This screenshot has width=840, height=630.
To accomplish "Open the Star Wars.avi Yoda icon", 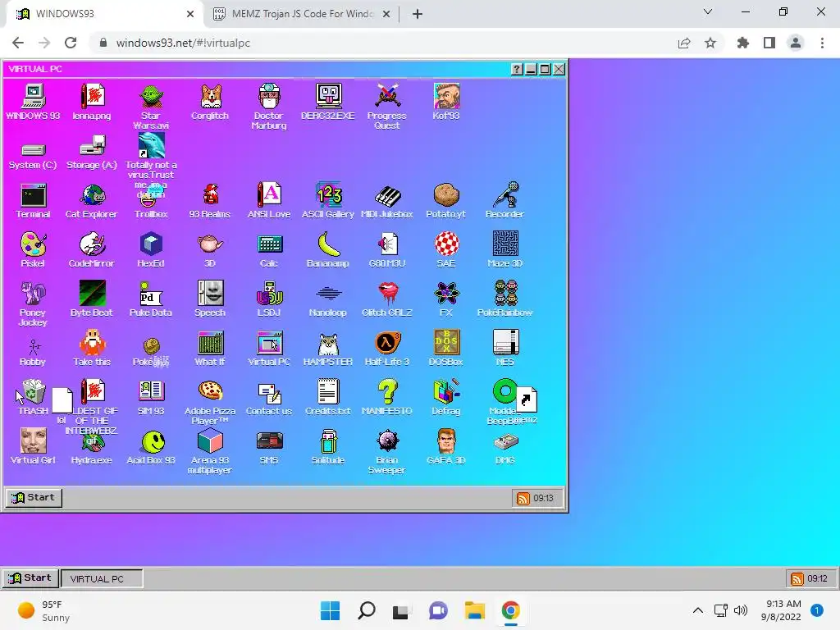I will [151, 97].
